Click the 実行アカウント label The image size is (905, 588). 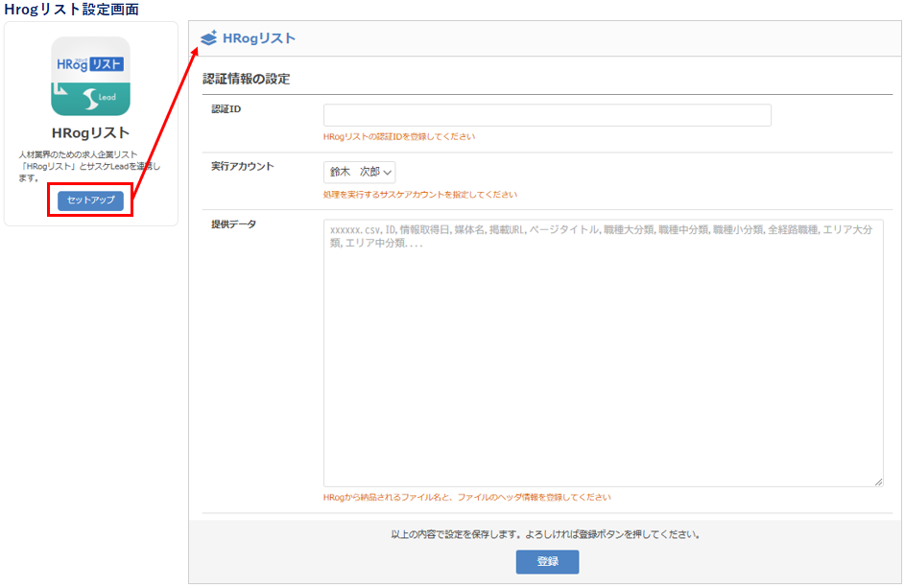pos(243,166)
